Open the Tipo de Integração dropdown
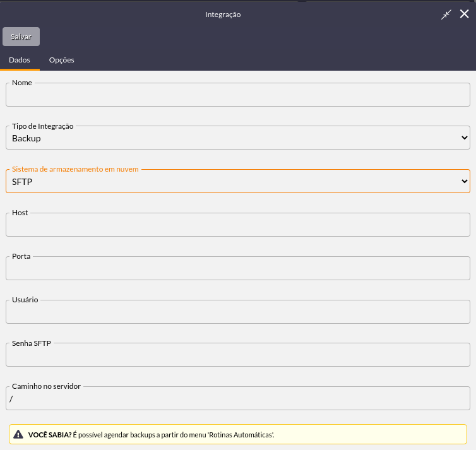 click(x=238, y=138)
